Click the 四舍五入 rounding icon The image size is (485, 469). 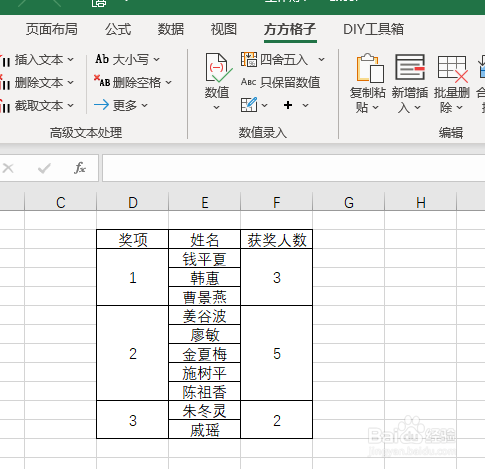point(249,60)
